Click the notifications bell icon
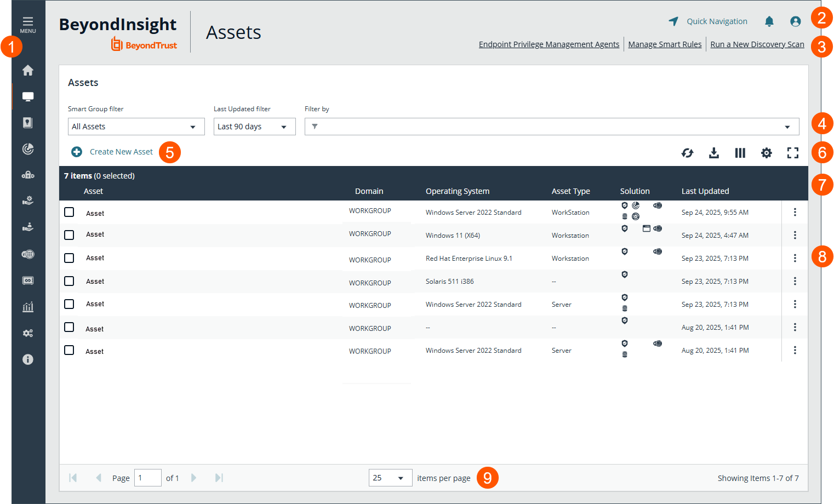The image size is (834, 504). pyautogui.click(x=769, y=21)
